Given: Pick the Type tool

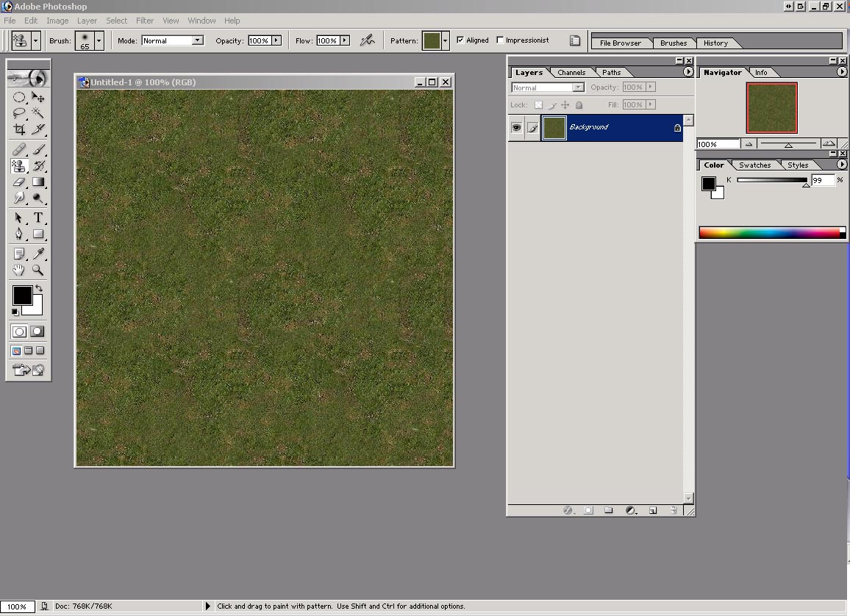Looking at the screenshot, I should coord(38,218).
